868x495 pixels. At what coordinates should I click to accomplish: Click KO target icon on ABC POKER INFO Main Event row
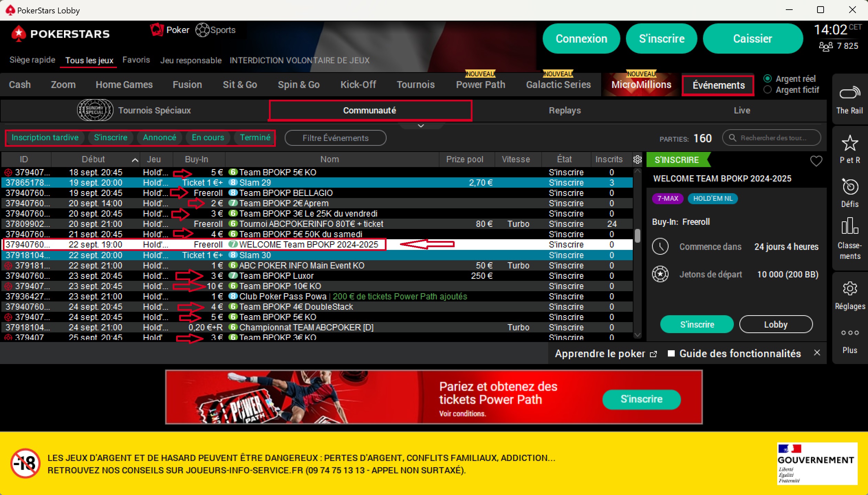[x=8, y=265]
